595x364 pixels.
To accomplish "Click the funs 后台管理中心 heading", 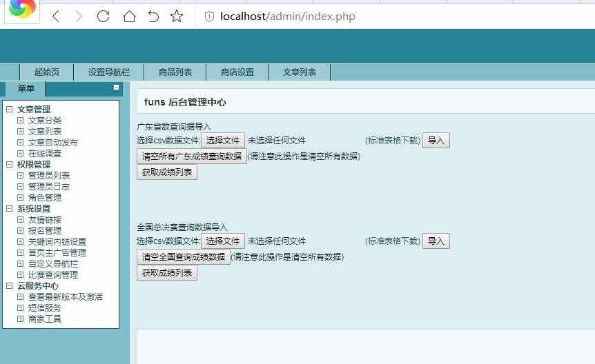I will (185, 102).
